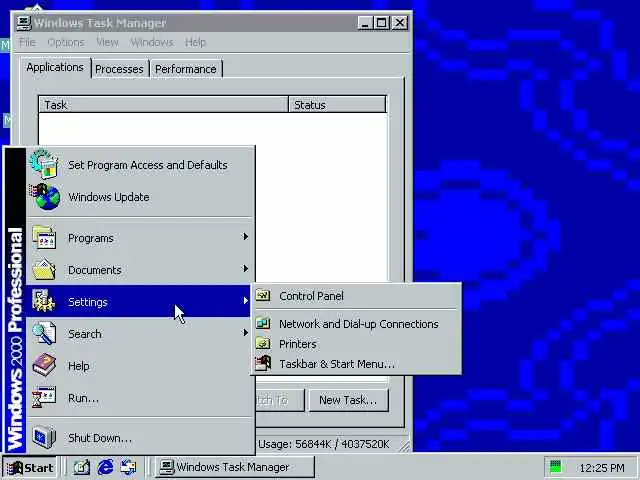
Task: Sort by the Task column header
Action: (x=163, y=105)
